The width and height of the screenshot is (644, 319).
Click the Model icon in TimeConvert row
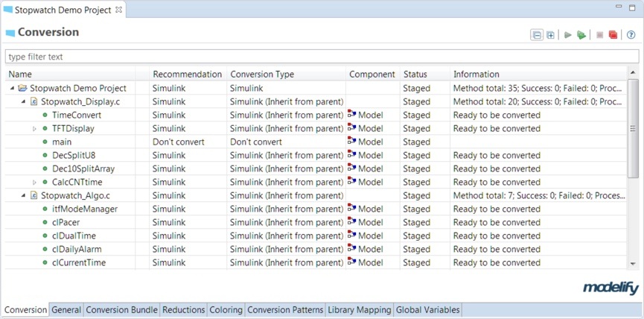pos(351,114)
